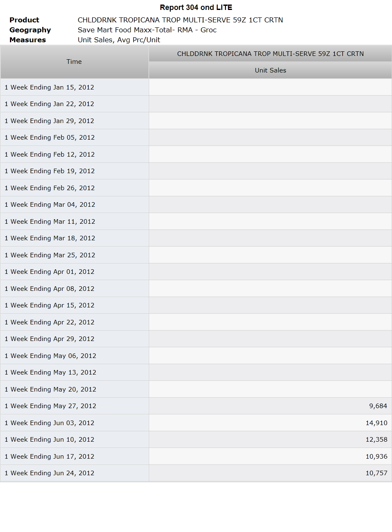Select the unit sales value 10,757
The width and height of the screenshot is (392, 532).
point(376,473)
